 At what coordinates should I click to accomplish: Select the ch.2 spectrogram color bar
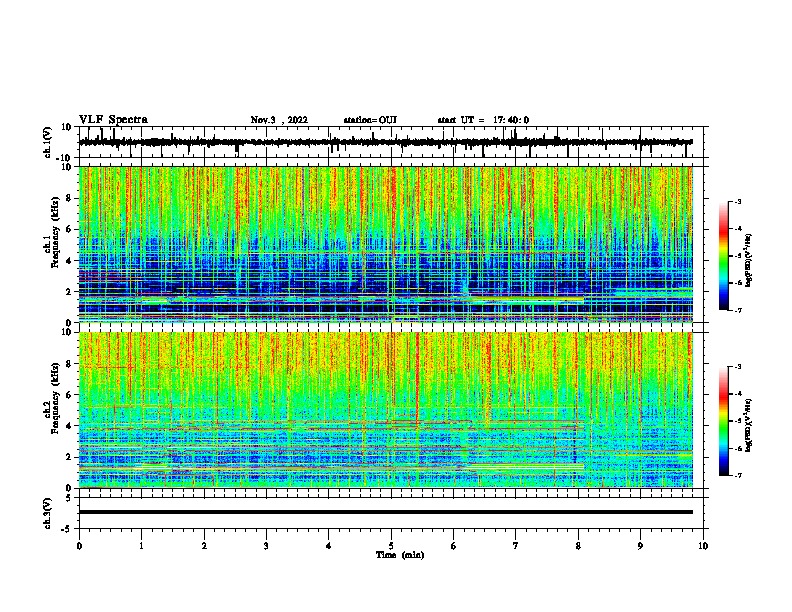pos(723,421)
